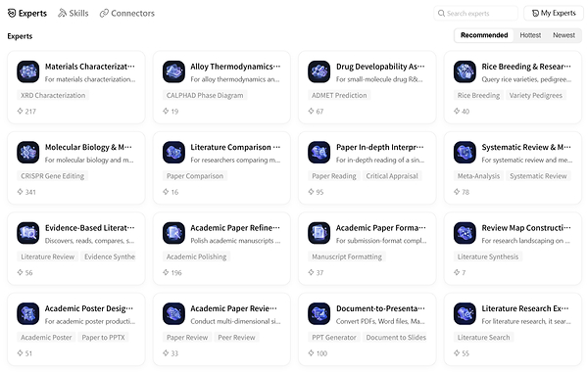Click the Paper to PPTX tag
Image resolution: width=588 pixels, height=373 pixels.
[x=103, y=337]
